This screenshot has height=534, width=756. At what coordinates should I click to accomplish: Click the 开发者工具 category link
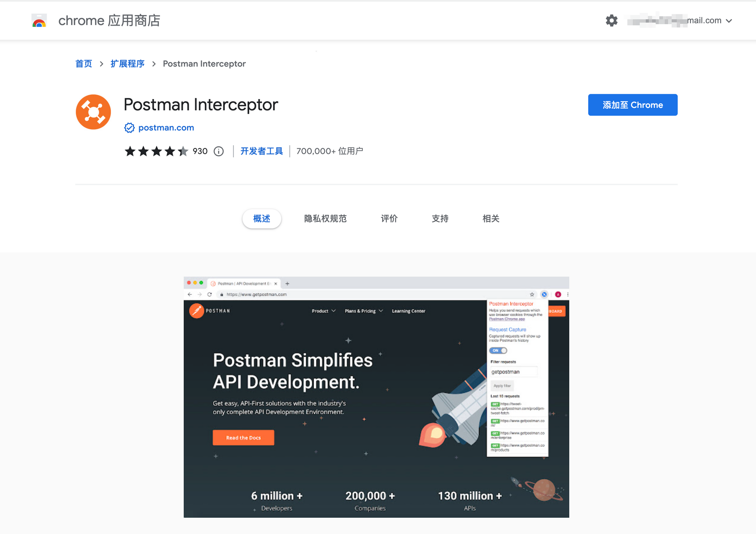coord(261,151)
